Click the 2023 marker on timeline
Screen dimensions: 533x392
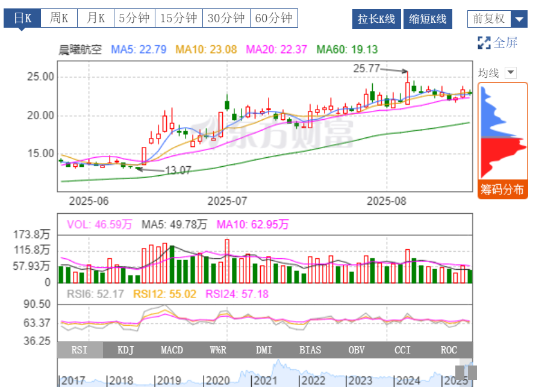(360, 381)
